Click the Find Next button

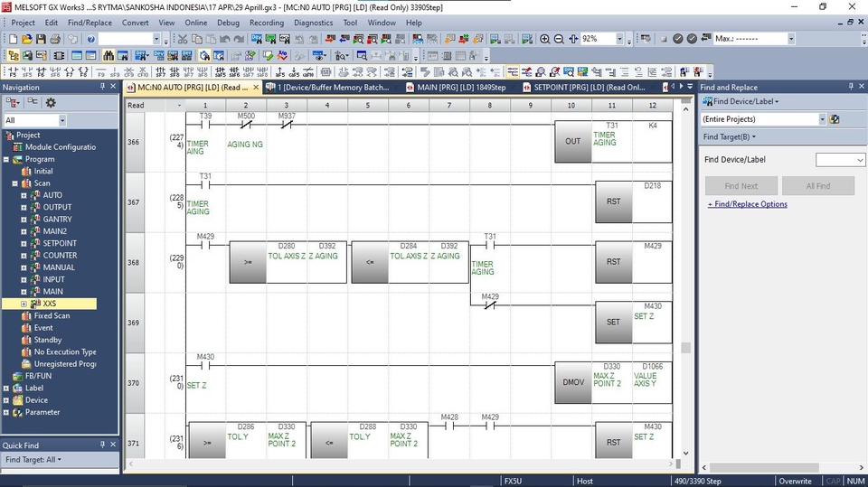741,186
